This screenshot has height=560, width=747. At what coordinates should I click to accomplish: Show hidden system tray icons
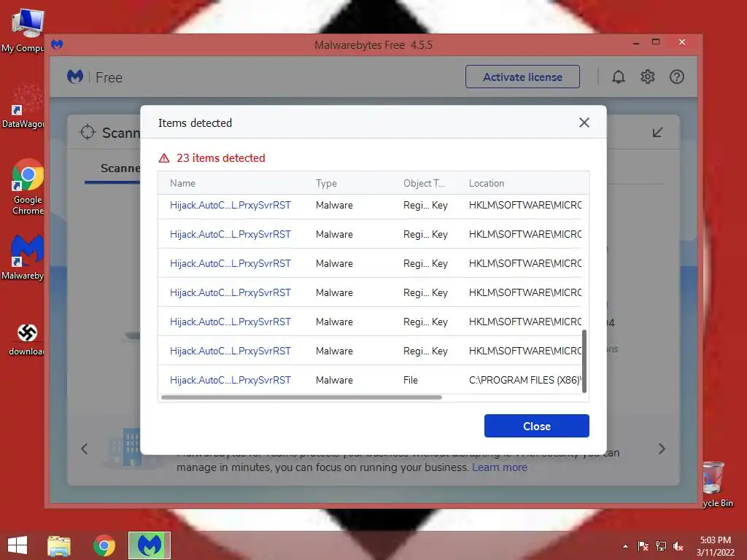625,546
